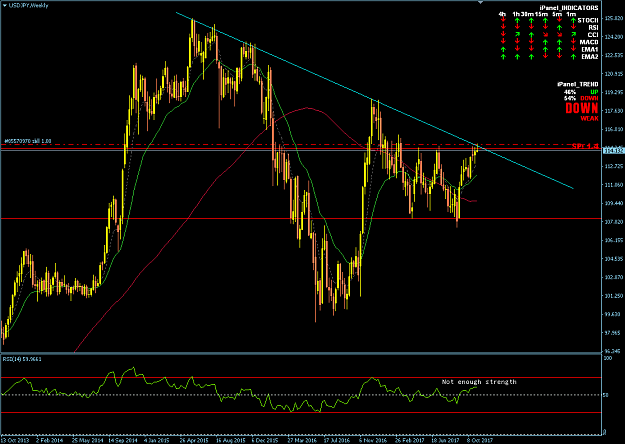Click the EMA1 1m red down arrow
The image size is (625, 444).
coord(573,48)
